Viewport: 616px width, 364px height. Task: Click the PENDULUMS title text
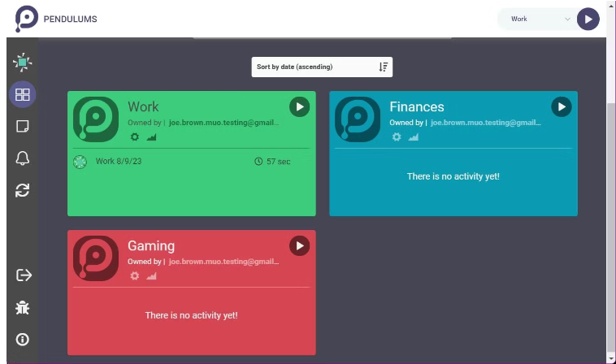tap(71, 19)
